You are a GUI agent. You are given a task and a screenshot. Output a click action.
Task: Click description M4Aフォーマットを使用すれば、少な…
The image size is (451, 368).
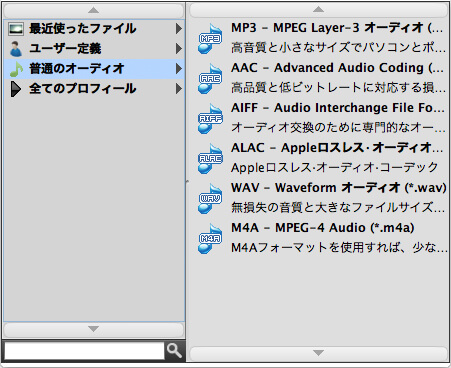339,248
